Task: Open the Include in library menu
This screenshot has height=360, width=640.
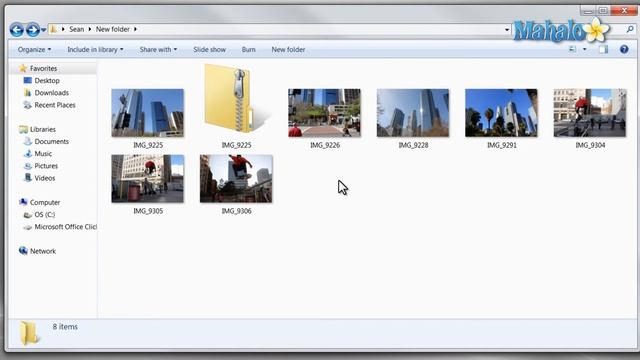Action: pos(95,49)
